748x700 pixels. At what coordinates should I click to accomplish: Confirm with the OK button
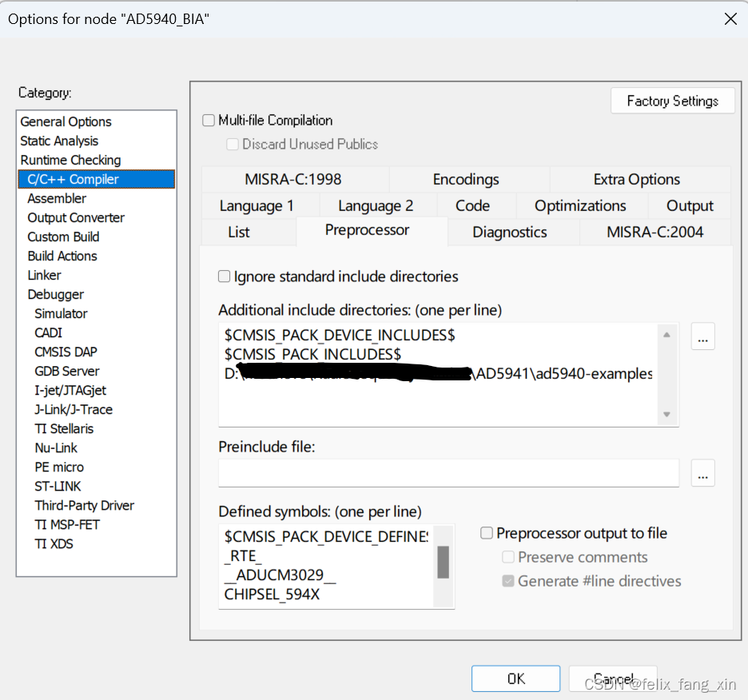[x=515, y=678]
